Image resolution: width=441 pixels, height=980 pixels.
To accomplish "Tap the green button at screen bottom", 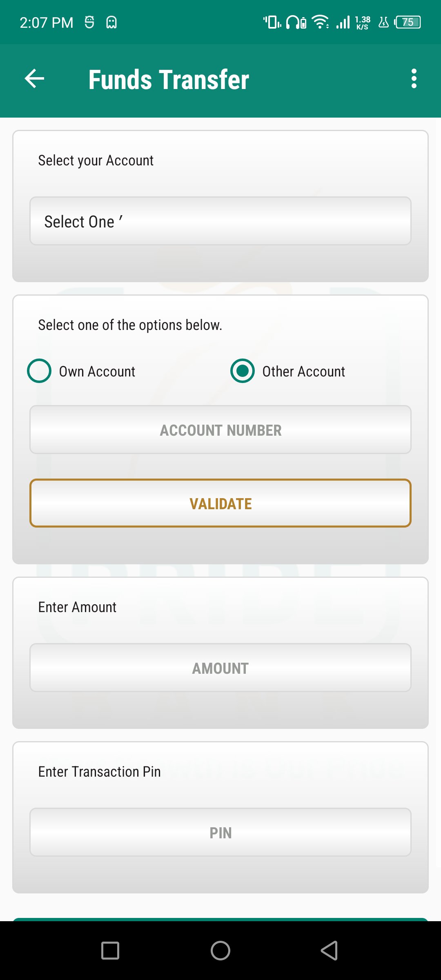I will 220,919.
